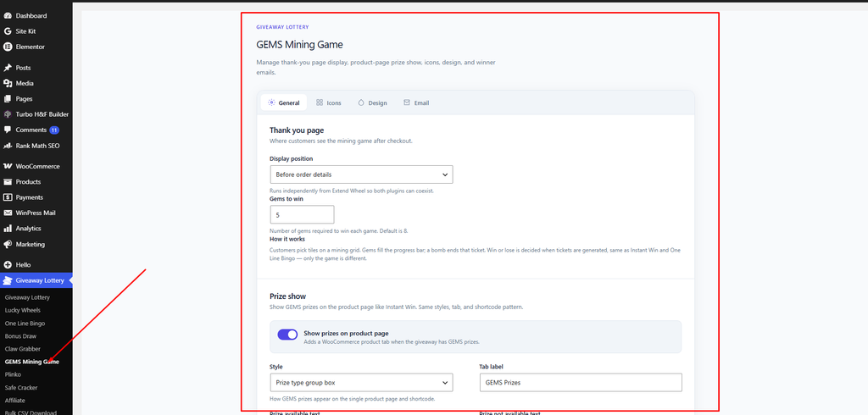This screenshot has width=868, height=415.
Task: Click the WooCommerce logo icon
Action: [8, 166]
